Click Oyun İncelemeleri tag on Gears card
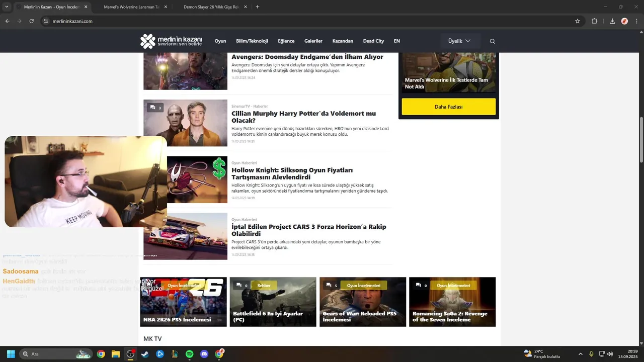This screenshot has width=644, height=362. pos(363,285)
